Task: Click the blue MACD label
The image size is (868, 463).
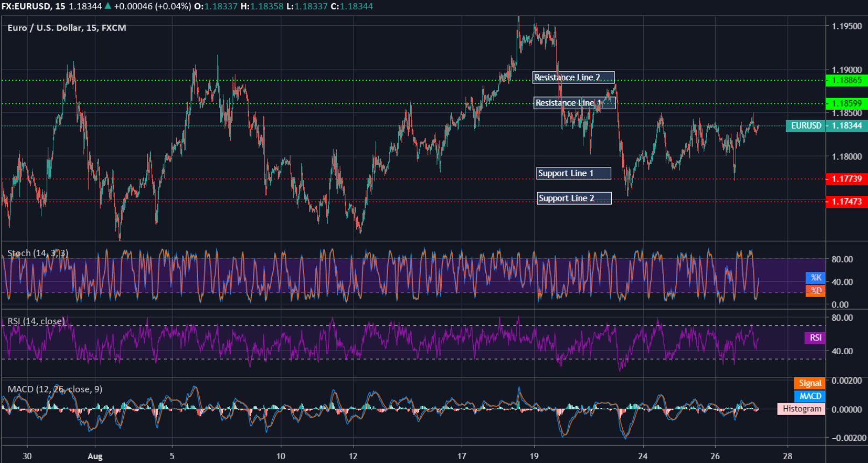Action: click(810, 396)
